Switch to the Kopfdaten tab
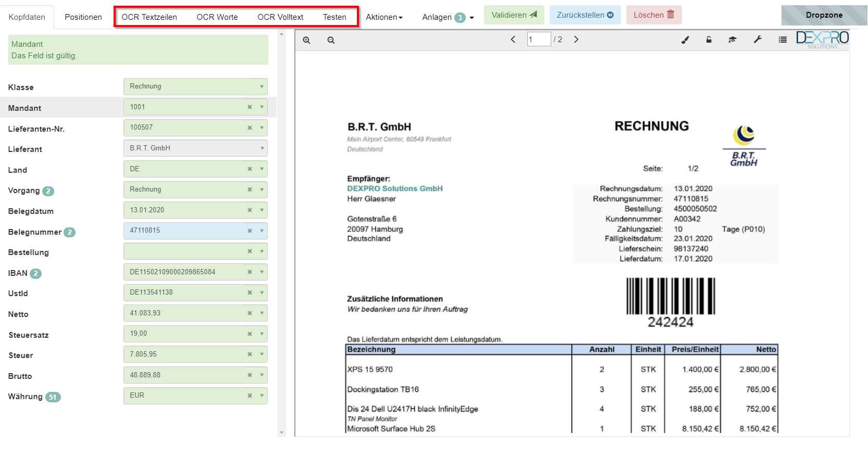 click(x=27, y=17)
